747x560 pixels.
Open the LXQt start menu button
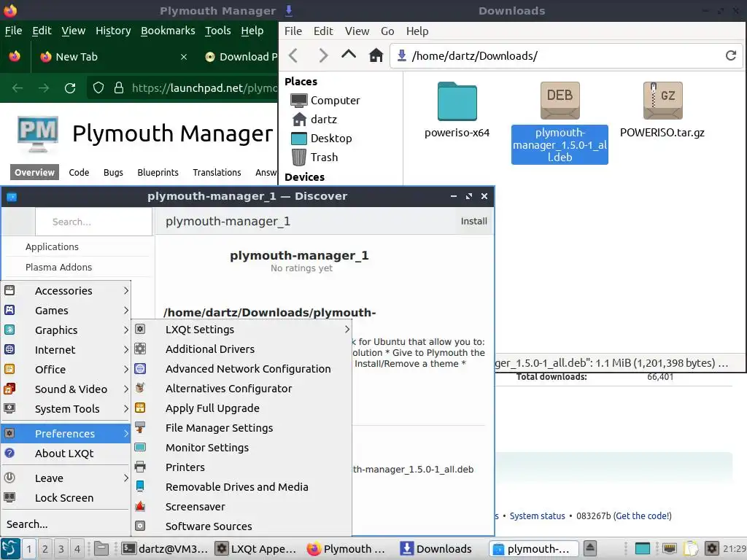(x=10, y=548)
